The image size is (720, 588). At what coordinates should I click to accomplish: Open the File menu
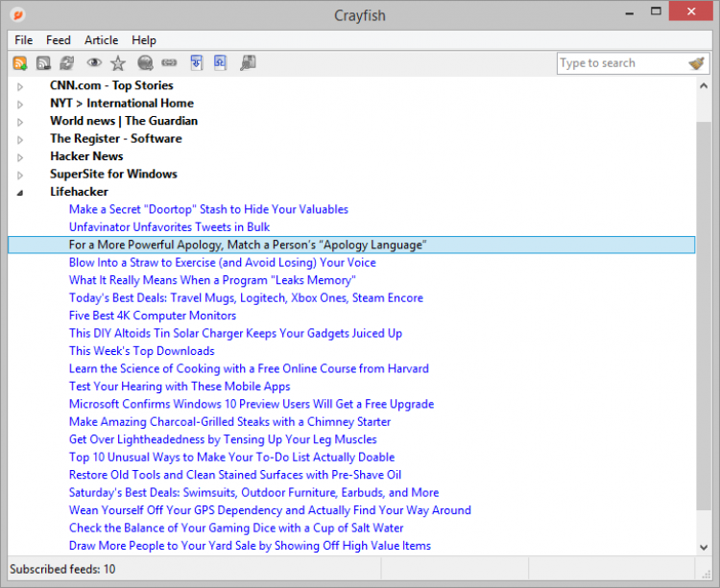pos(23,40)
